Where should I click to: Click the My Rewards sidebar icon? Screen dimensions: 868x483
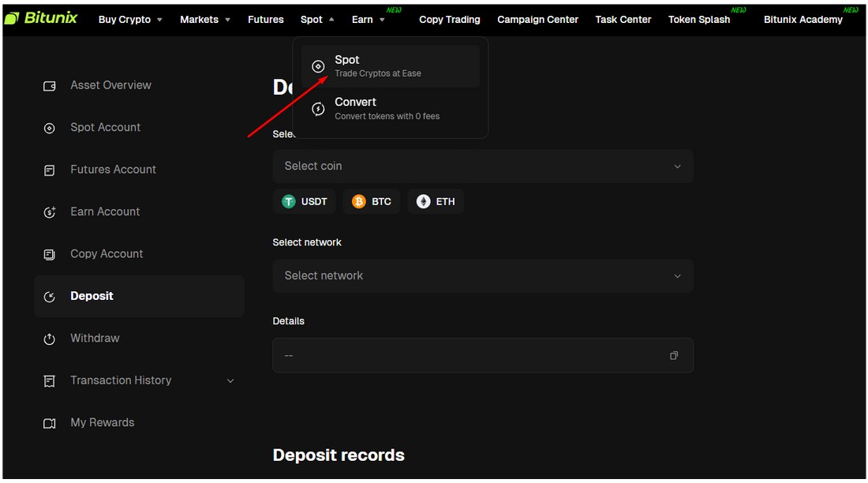[49, 423]
